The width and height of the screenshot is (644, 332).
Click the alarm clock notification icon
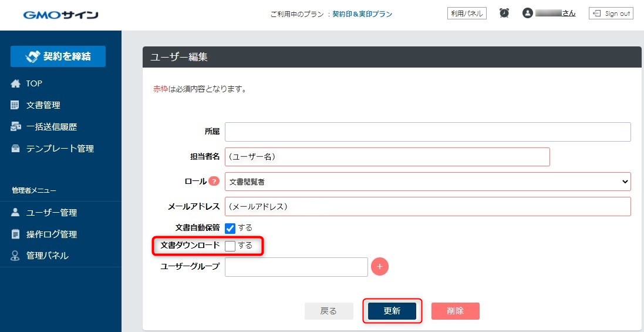tap(504, 13)
